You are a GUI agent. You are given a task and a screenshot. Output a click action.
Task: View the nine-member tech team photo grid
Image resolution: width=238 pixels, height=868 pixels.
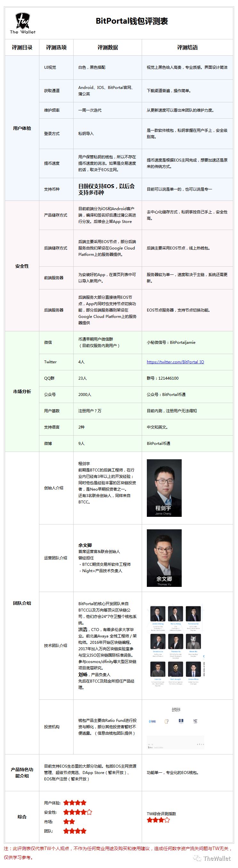(176, 646)
